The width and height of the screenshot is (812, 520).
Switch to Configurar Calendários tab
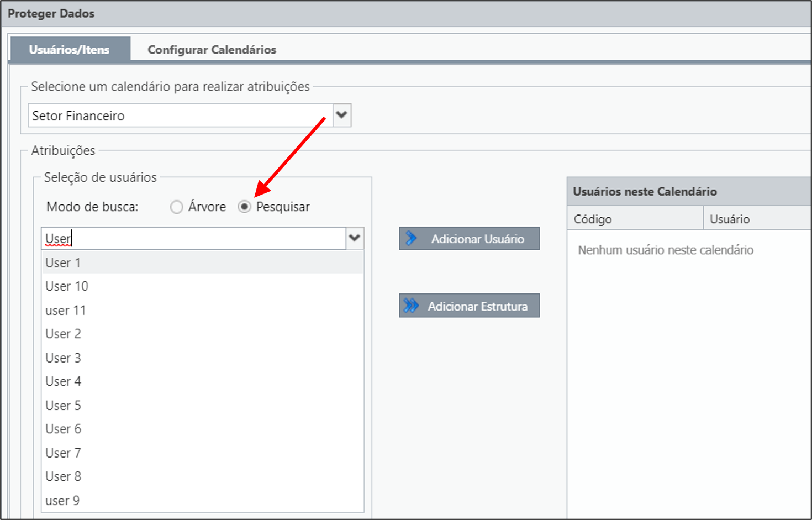pos(212,50)
